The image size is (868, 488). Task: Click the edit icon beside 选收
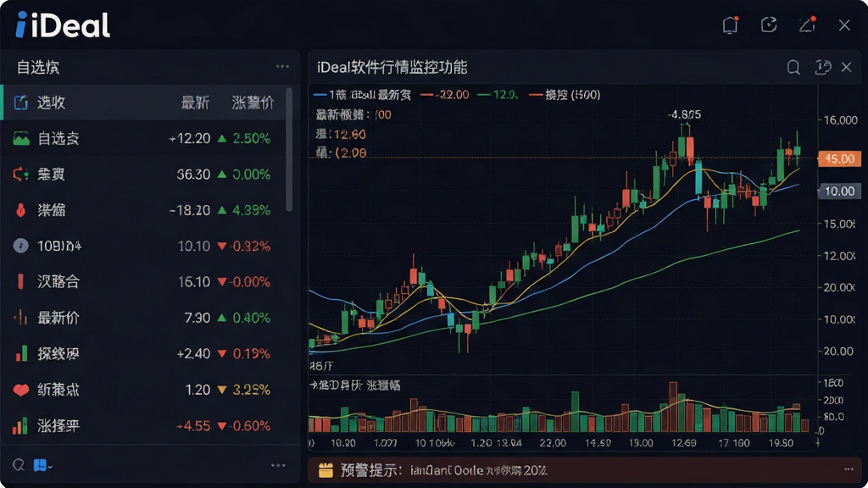tap(21, 103)
